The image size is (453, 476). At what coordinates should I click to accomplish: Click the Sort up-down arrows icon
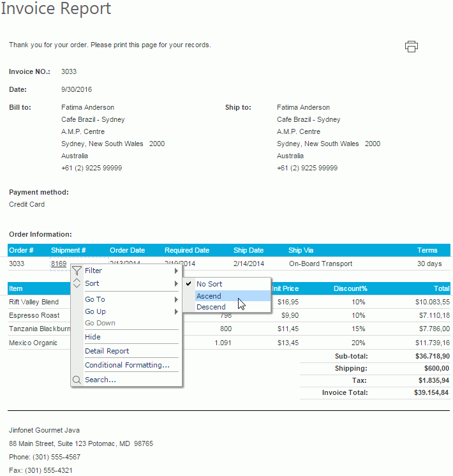point(77,283)
